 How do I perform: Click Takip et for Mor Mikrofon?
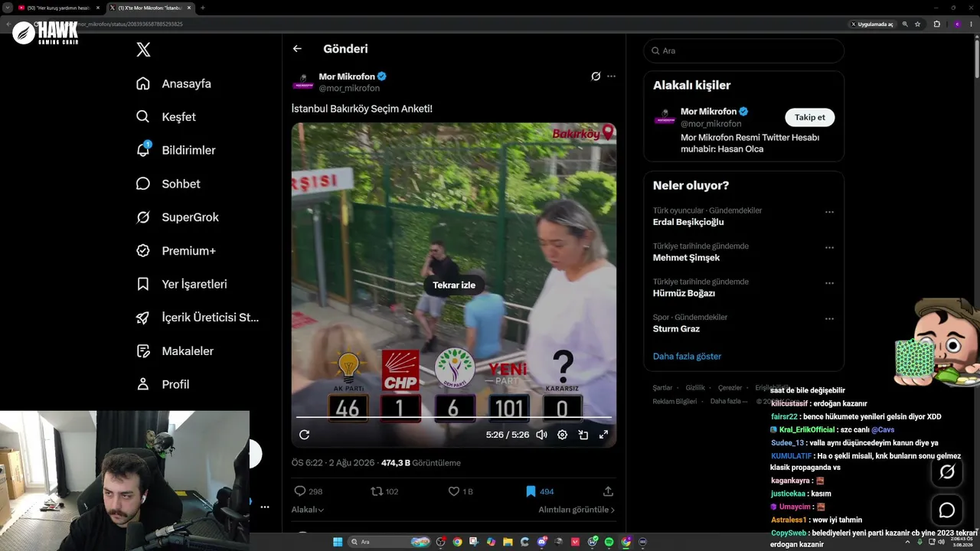[x=809, y=117]
